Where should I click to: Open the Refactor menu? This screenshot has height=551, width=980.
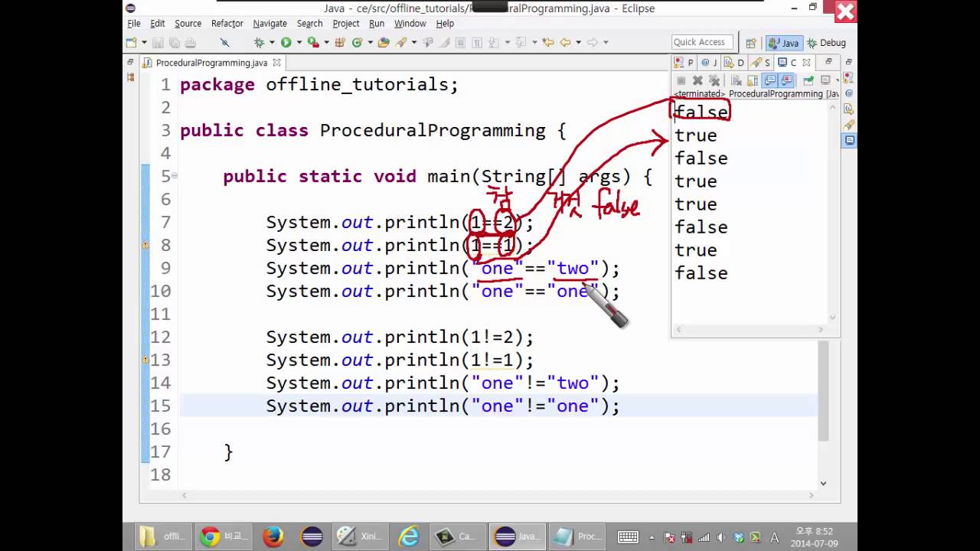(227, 24)
